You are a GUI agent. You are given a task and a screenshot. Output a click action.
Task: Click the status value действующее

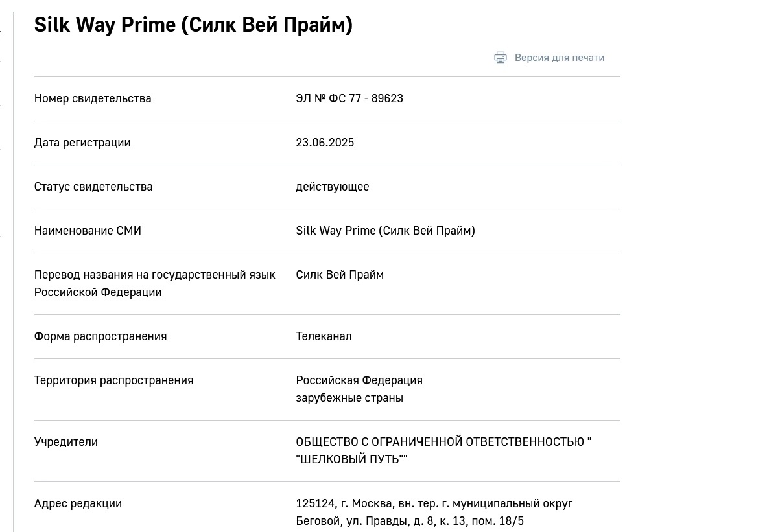(333, 187)
